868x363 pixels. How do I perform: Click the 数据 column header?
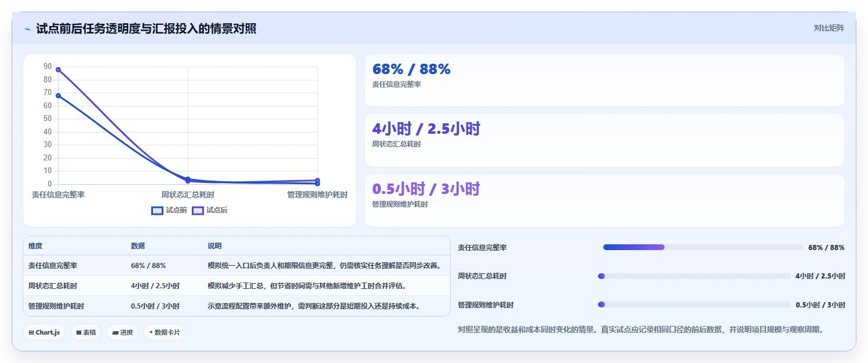138,246
